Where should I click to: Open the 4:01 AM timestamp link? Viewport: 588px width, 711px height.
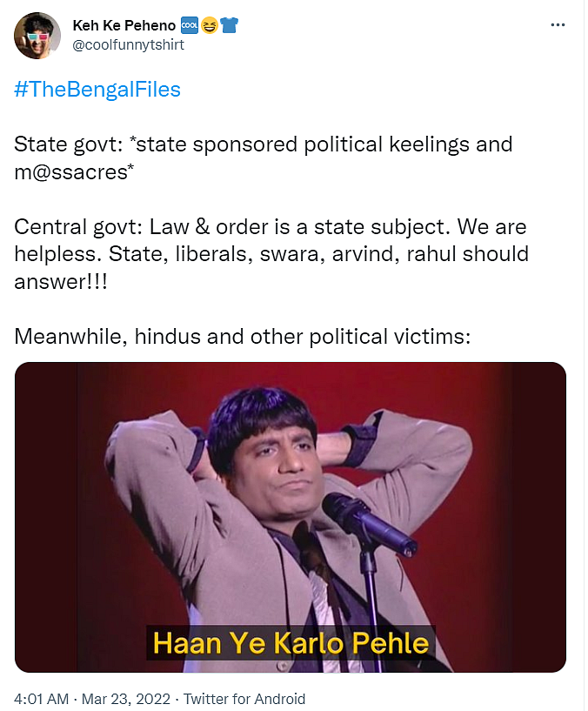pyautogui.click(x=41, y=699)
